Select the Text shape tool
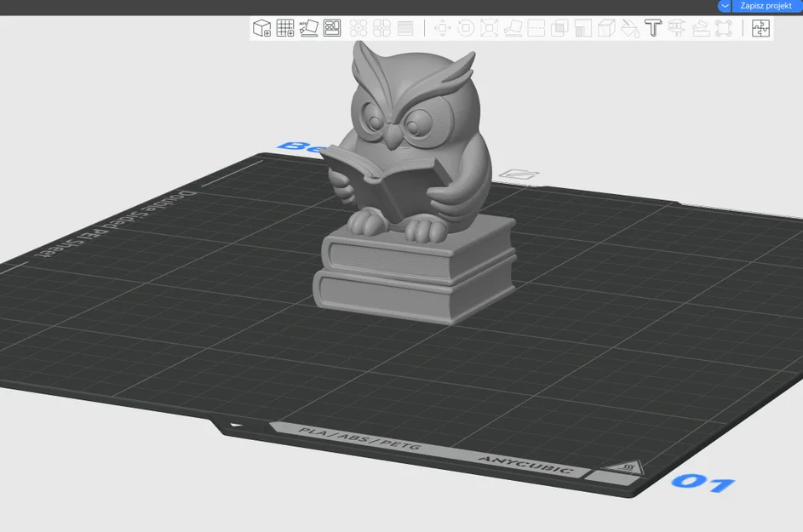This screenshot has height=532, width=803. pos(653,28)
